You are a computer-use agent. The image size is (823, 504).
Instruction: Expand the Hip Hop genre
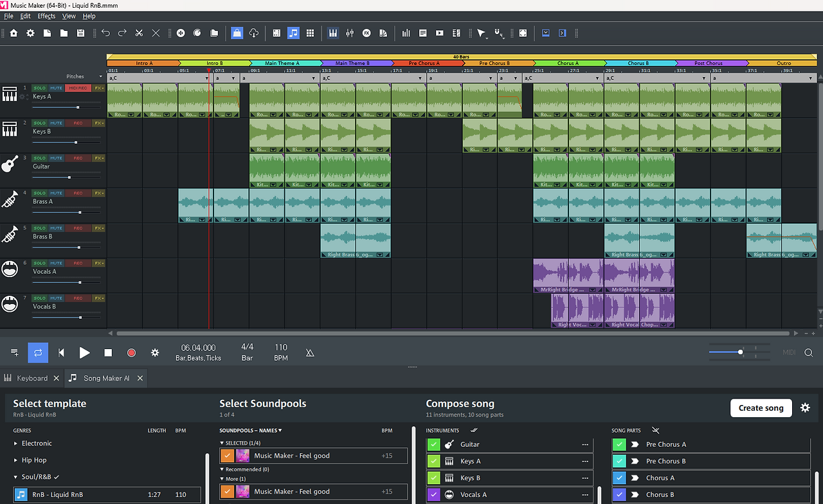tap(16, 460)
